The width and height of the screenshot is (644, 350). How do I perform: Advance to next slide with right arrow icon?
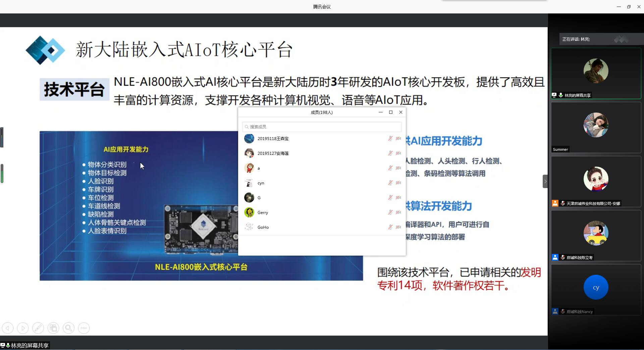point(23,328)
